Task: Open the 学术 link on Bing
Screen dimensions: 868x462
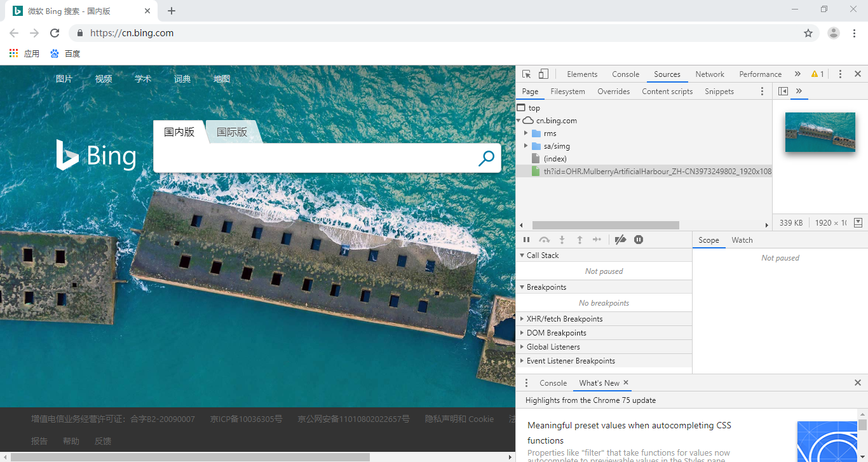Action: coord(143,79)
